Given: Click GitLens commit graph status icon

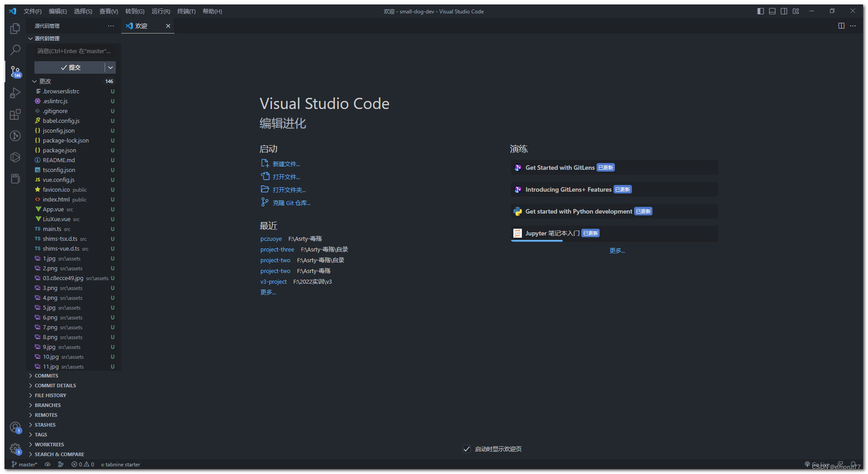Looking at the screenshot, I should pos(61,465).
